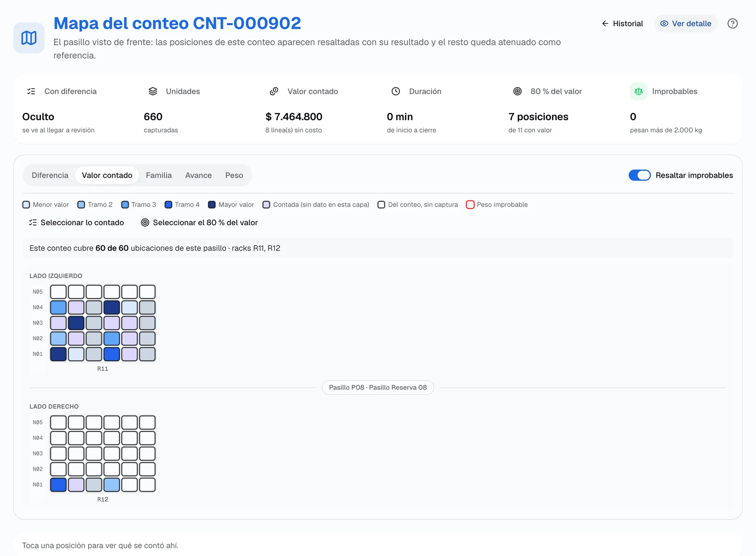Open the Familia tab

(x=159, y=175)
